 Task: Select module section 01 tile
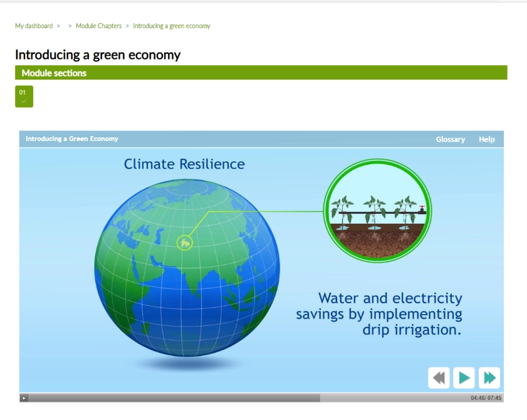tap(24, 97)
